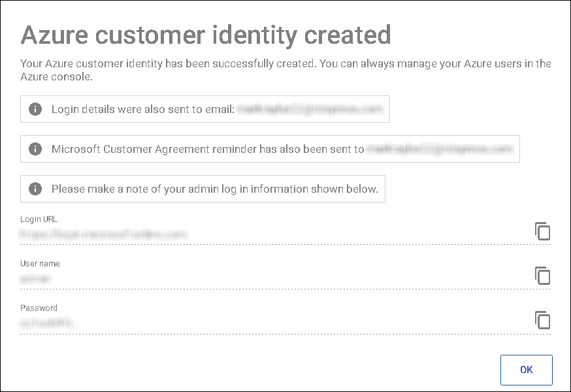Image resolution: width=571 pixels, height=392 pixels.
Task: Click the User name label
Action: tap(41, 263)
